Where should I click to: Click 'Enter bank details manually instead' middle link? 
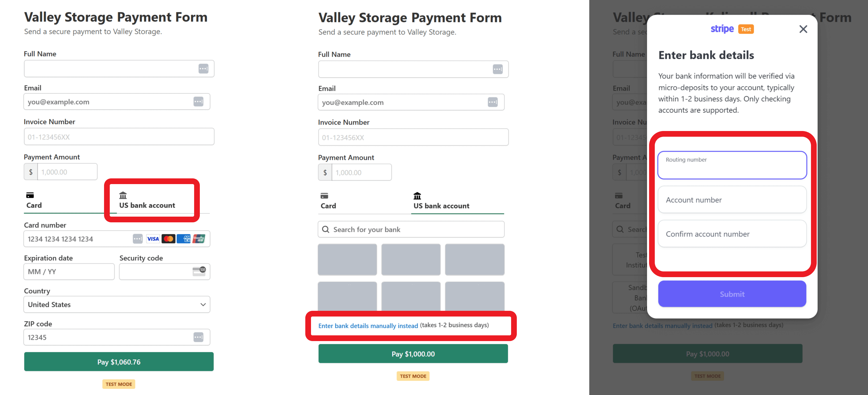click(368, 326)
